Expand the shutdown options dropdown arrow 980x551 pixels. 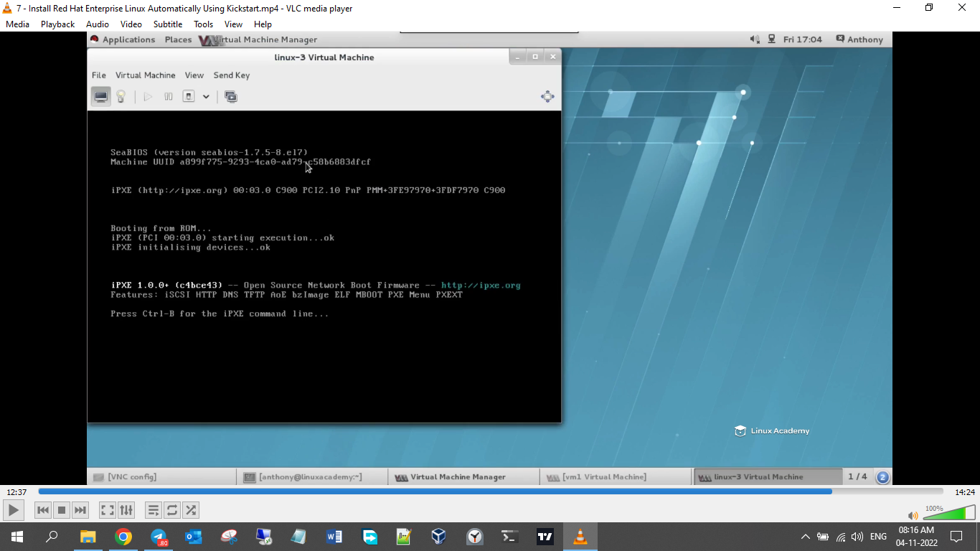pyautogui.click(x=206, y=96)
